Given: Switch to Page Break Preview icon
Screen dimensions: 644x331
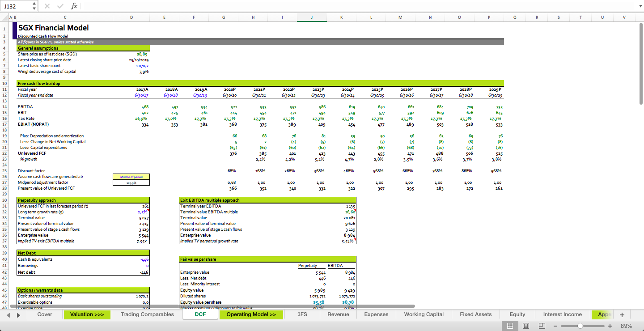Looking at the screenshot, I should click(542, 326).
